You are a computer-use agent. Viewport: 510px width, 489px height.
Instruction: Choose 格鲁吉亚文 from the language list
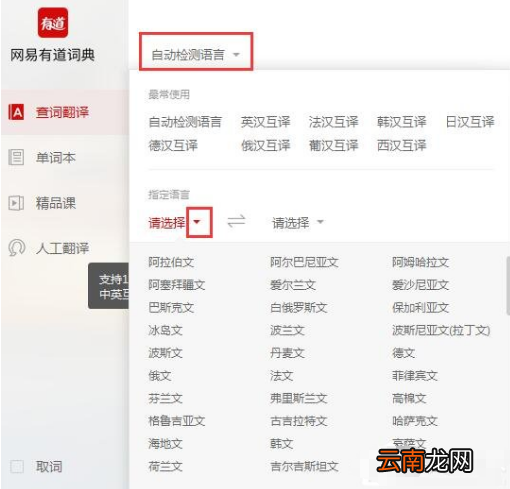click(x=177, y=421)
